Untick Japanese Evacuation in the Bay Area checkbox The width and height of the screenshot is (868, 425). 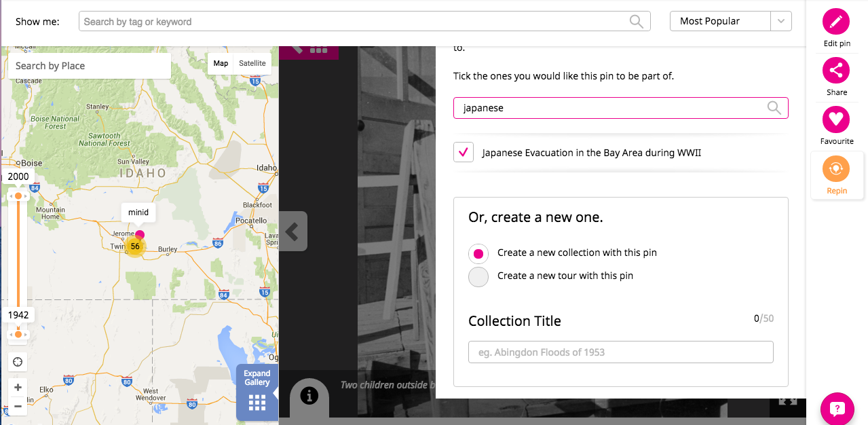(x=464, y=153)
